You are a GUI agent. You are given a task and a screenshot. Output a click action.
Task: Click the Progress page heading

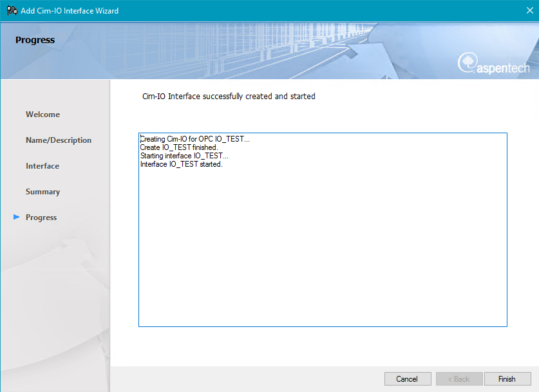[x=35, y=40]
